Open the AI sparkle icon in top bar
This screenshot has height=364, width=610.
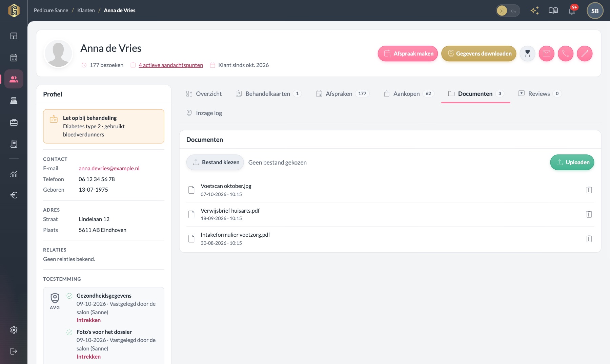pos(535,10)
